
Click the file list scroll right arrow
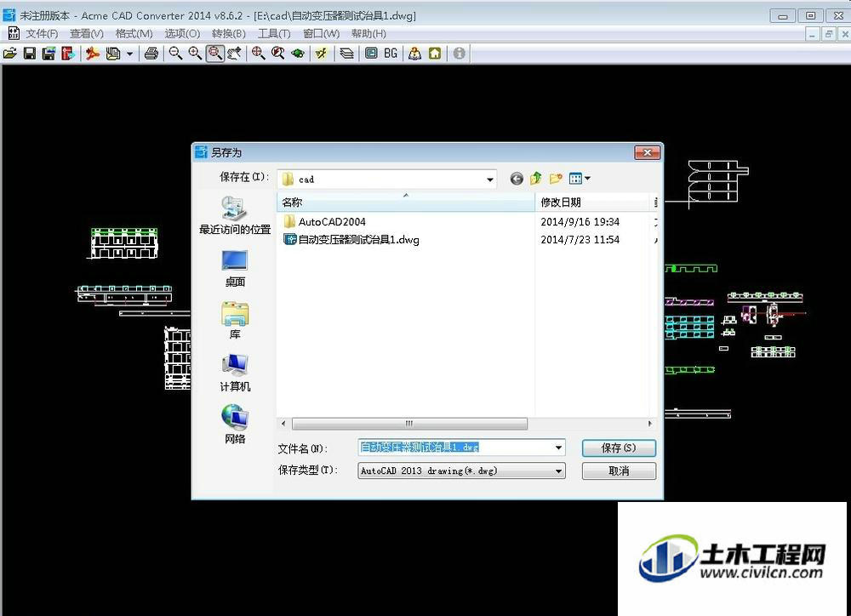tap(650, 424)
